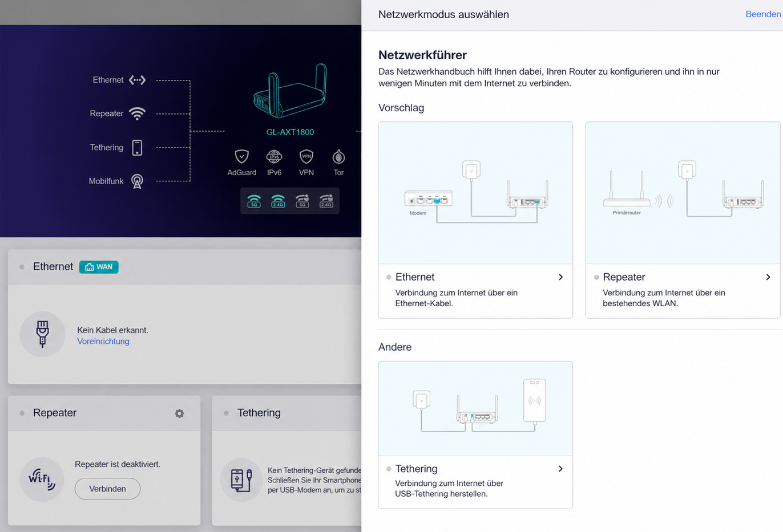The width and height of the screenshot is (783, 532).
Task: Open AdGuard shield icon
Action: (242, 156)
